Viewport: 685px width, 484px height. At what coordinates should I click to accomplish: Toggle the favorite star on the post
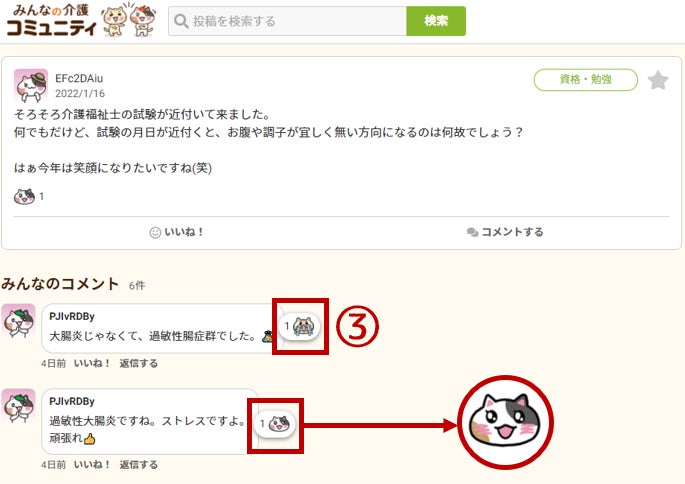coord(658,80)
